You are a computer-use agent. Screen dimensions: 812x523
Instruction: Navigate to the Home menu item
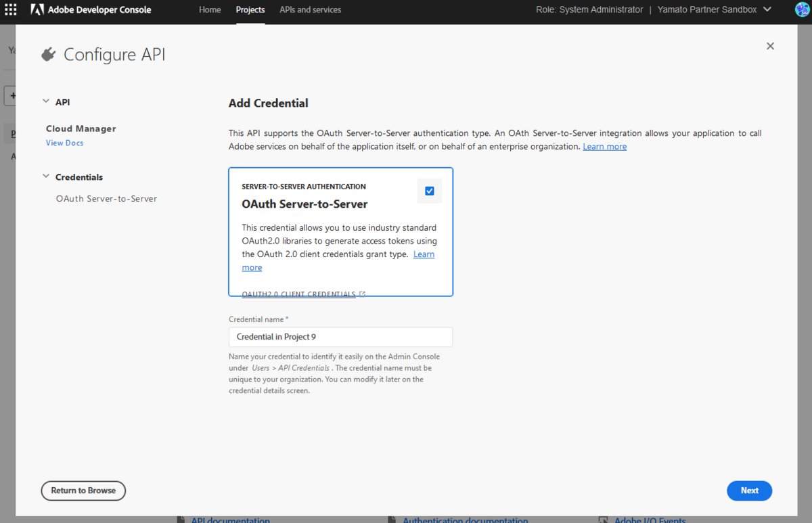pos(210,9)
